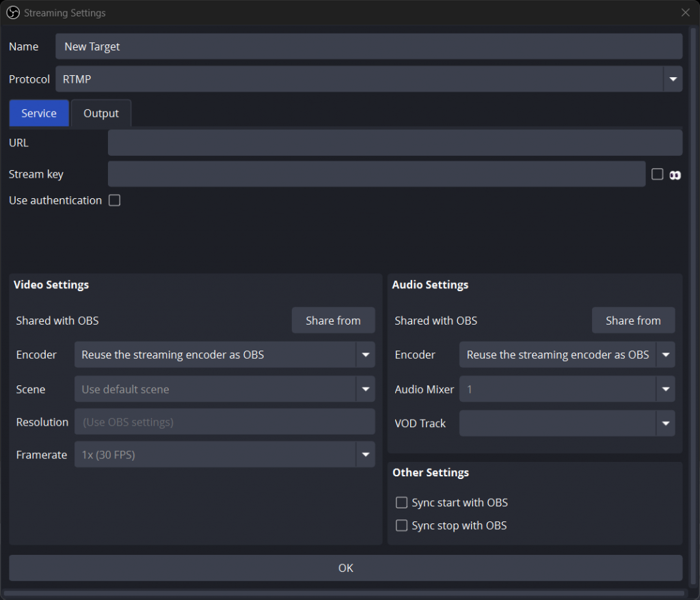Enable Sync stop with OBS

point(402,526)
